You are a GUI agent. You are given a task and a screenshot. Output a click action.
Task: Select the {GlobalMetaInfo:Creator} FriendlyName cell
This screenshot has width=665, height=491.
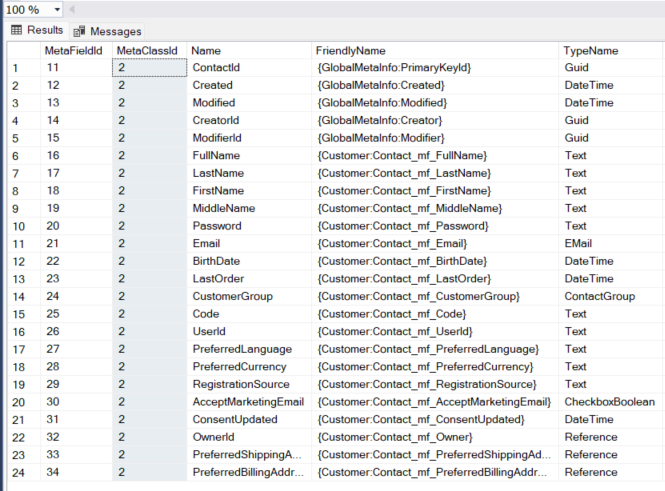click(x=380, y=120)
